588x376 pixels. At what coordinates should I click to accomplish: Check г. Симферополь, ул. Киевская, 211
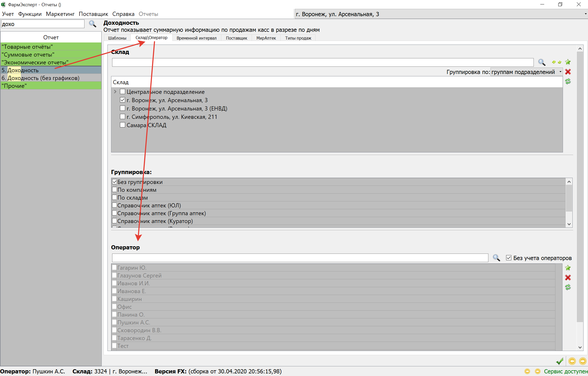(123, 117)
